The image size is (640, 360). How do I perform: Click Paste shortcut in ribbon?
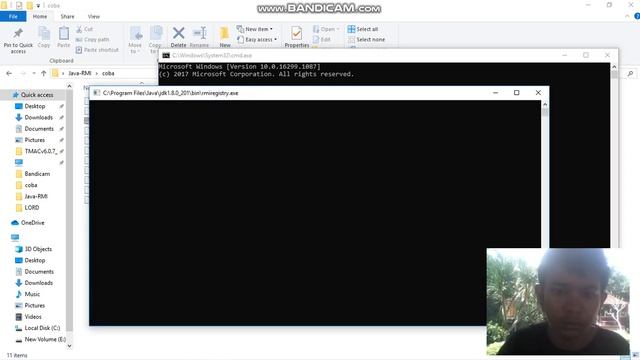pos(97,50)
